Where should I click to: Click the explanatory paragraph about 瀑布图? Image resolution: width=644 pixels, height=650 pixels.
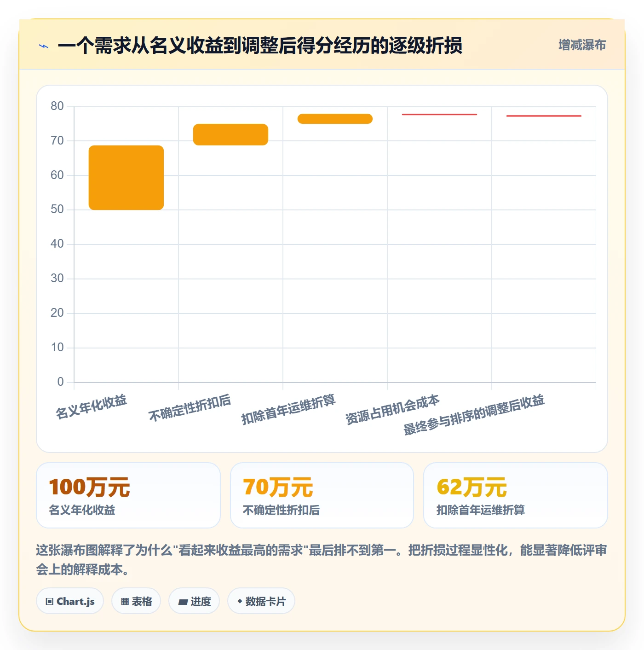point(322,560)
